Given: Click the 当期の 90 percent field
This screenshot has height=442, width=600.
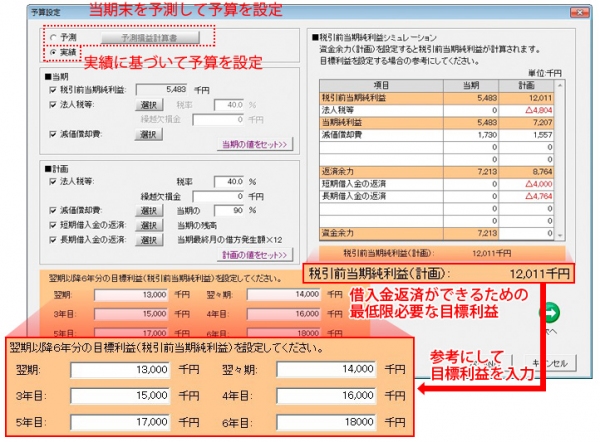Looking at the screenshot, I should pyautogui.click(x=229, y=210).
